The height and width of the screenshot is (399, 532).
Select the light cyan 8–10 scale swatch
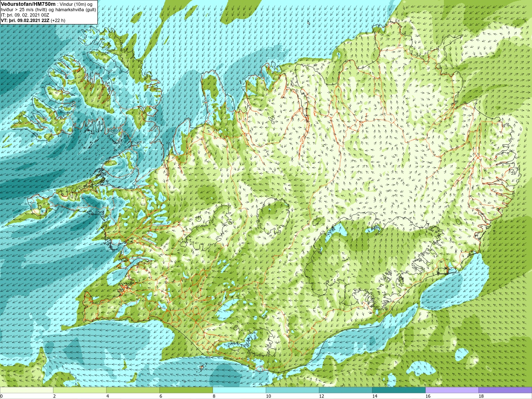[239, 390]
